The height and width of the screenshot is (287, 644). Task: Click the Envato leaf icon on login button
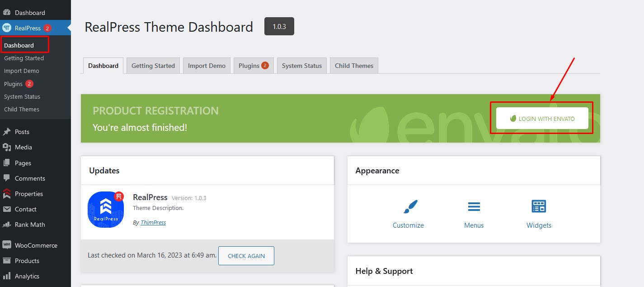click(513, 119)
